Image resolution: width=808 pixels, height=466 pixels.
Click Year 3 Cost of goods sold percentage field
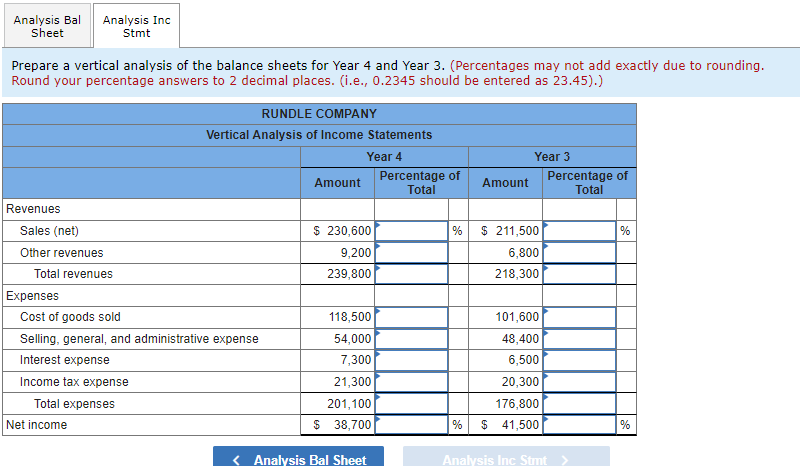click(579, 317)
